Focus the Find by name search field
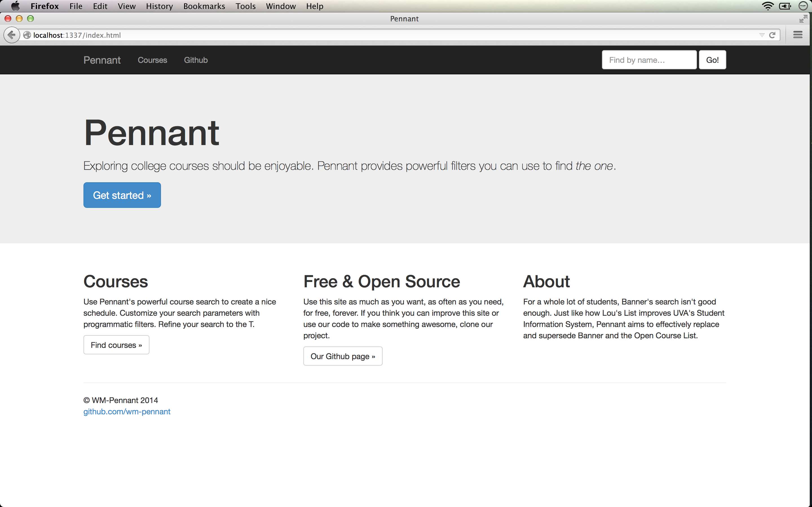The width and height of the screenshot is (812, 507). pos(649,60)
